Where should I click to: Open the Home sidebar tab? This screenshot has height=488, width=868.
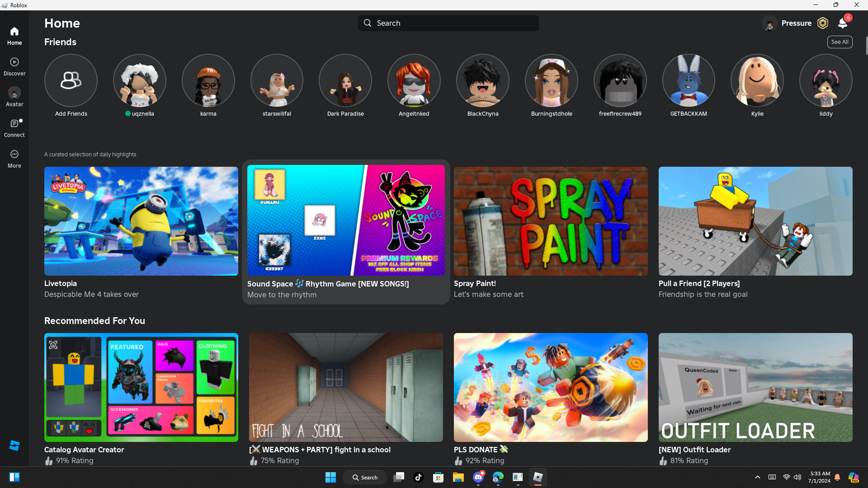pos(14,36)
